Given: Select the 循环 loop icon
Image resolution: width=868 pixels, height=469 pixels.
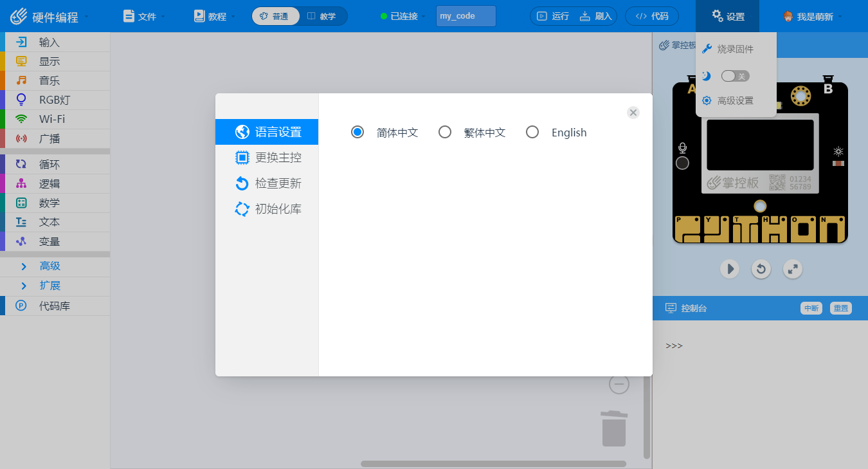Looking at the screenshot, I should (21, 165).
